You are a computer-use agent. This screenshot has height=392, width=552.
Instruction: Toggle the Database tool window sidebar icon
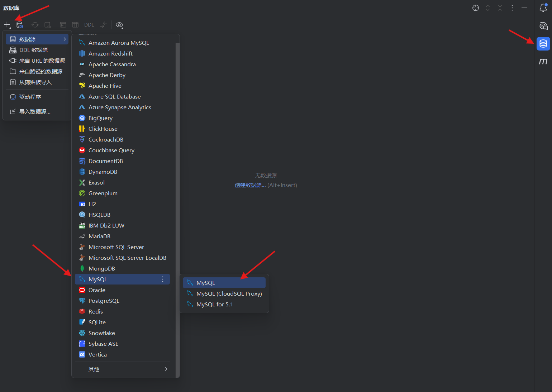pyautogui.click(x=543, y=43)
